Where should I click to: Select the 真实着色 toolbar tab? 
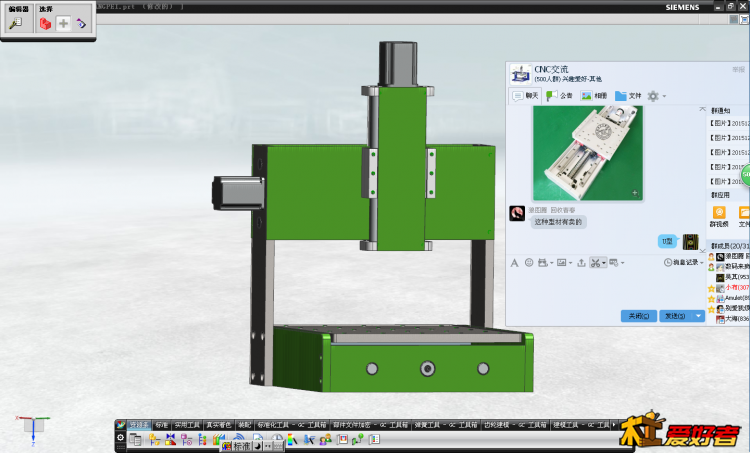click(218, 425)
